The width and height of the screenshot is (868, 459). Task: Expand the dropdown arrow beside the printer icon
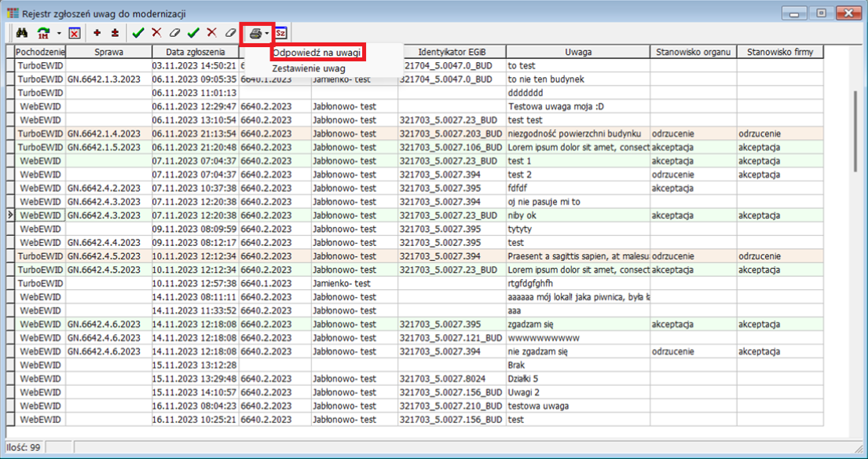tap(267, 34)
